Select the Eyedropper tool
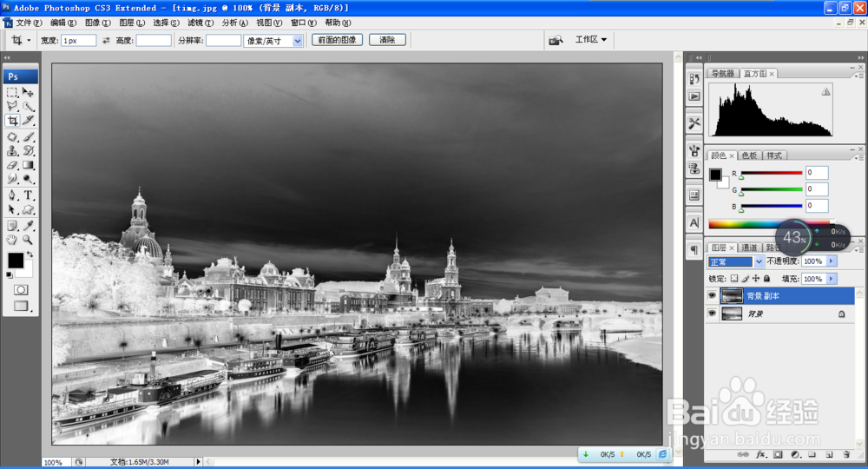The width and height of the screenshot is (868, 469). [28, 225]
